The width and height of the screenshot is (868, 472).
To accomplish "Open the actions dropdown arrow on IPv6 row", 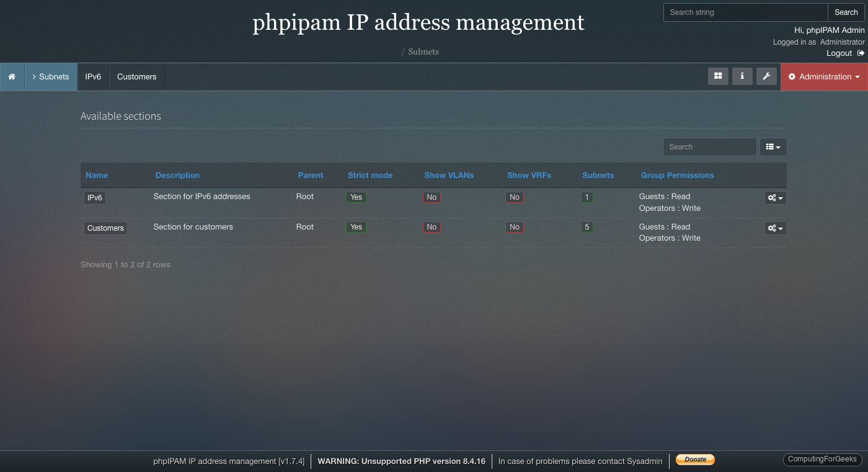I will click(x=781, y=197).
